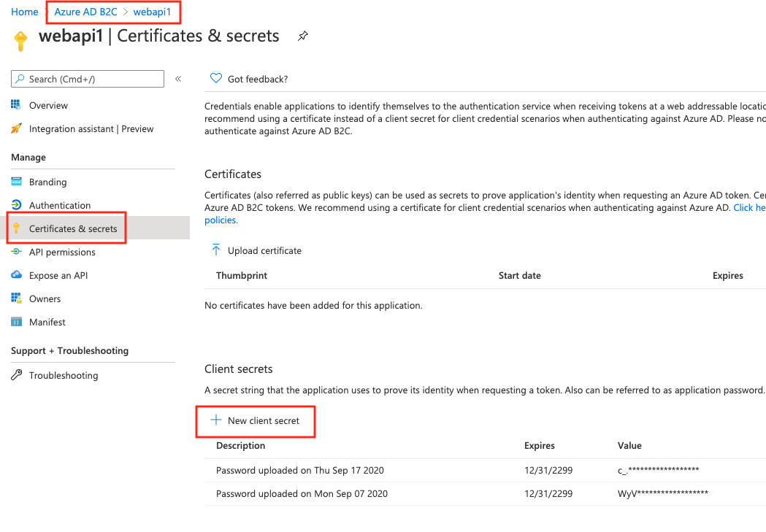Open the Authentication settings
This screenshot has width=766, height=532.
(x=60, y=206)
